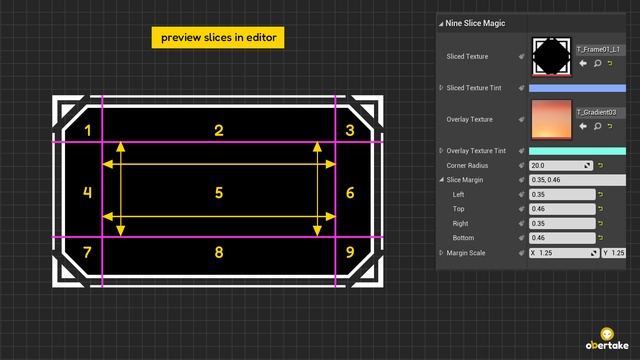Collapse the Slice Margin section
640x360 pixels.
441,180
